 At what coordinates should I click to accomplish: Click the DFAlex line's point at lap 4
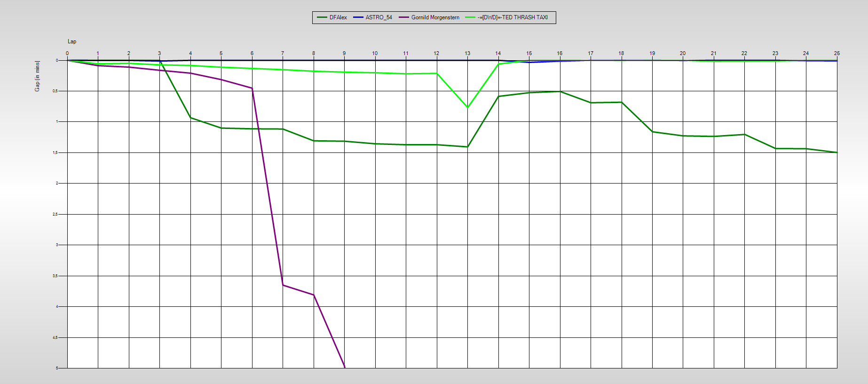tap(190, 118)
